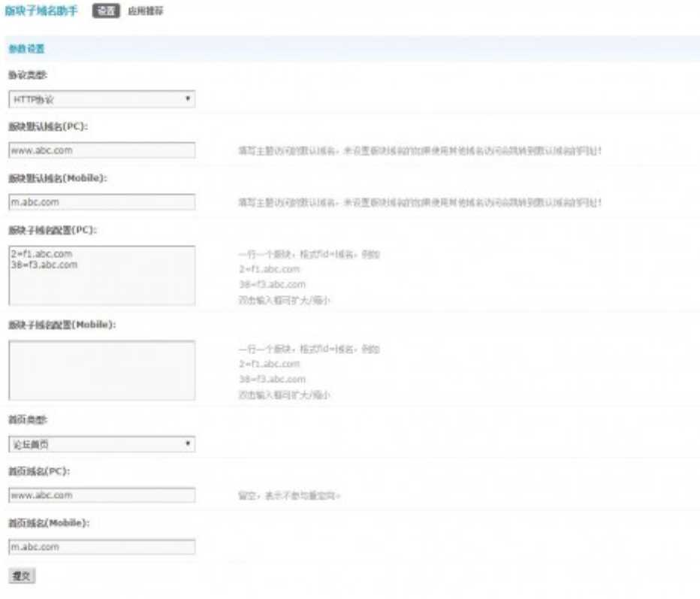Click the 参数设置 section header
The width and height of the screenshot is (700, 599).
pyautogui.click(x=27, y=49)
